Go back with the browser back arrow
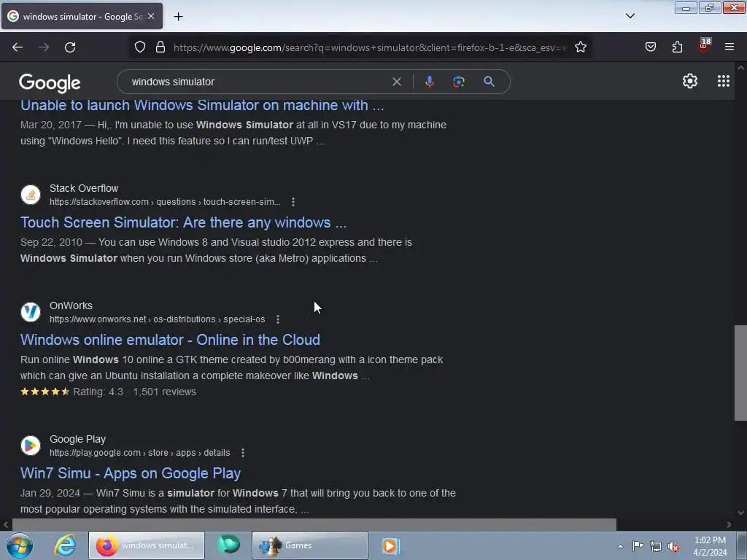The width and height of the screenshot is (747, 560). [18, 47]
